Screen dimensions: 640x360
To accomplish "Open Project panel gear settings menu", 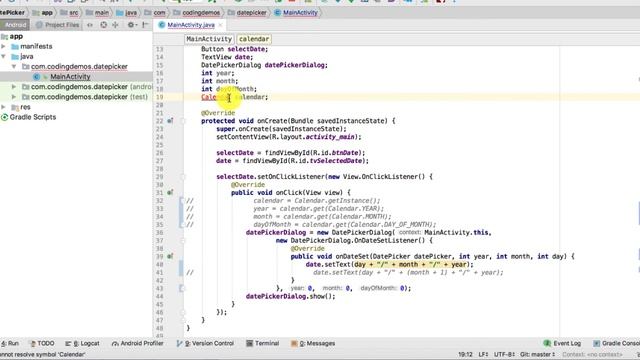I will pyautogui.click(x=131, y=25).
